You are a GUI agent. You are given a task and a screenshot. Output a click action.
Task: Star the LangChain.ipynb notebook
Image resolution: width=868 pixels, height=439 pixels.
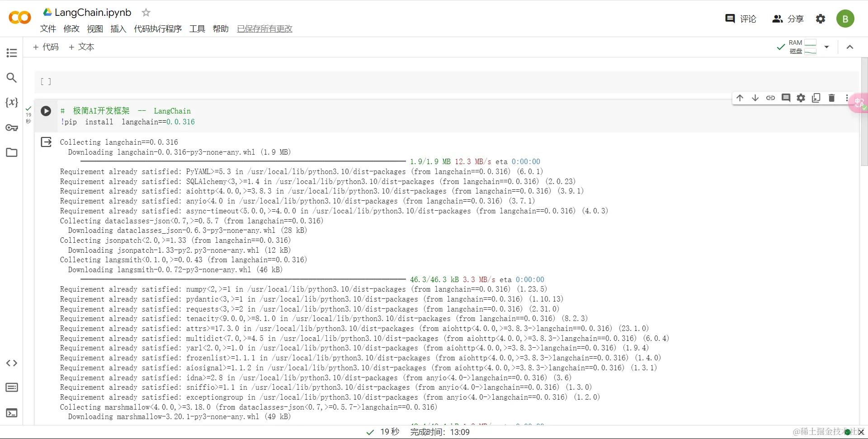tap(146, 13)
